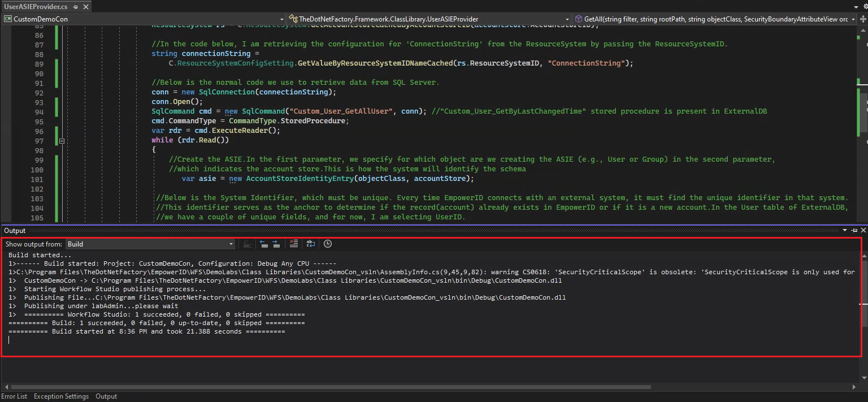Click 'AccountStoreIdentityEntry' in code

pyautogui.click(x=300, y=179)
